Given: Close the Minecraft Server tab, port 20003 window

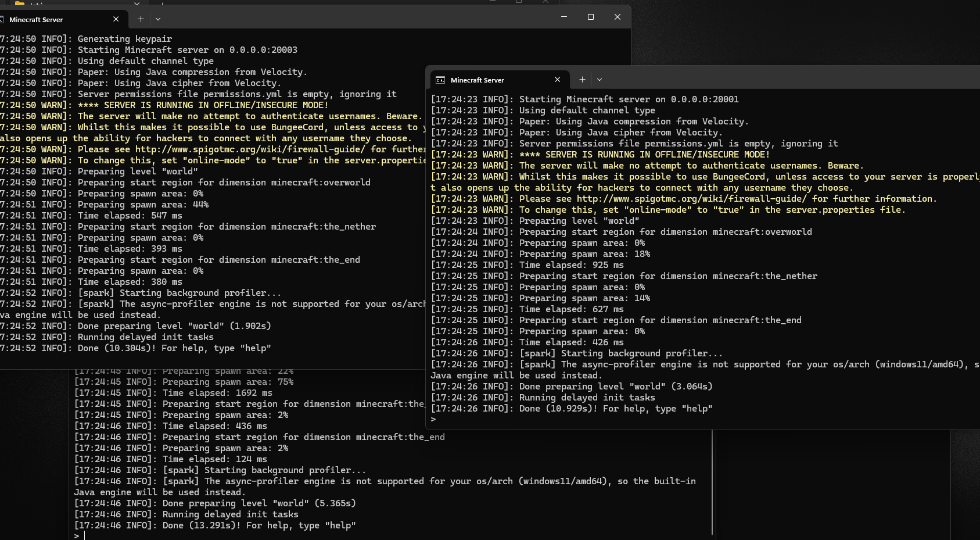Looking at the screenshot, I should tap(116, 19).
